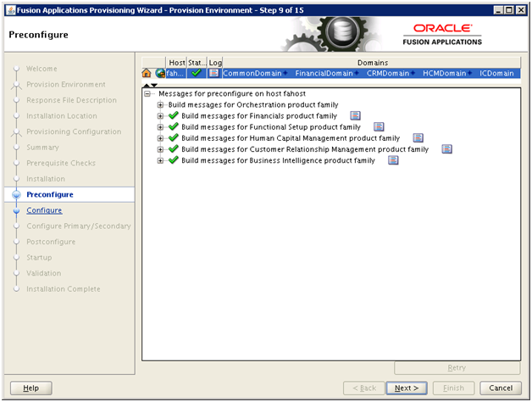Click the green checkmark for Business Intelligence family
Viewport: 532px width, 402px height.
[x=174, y=160]
